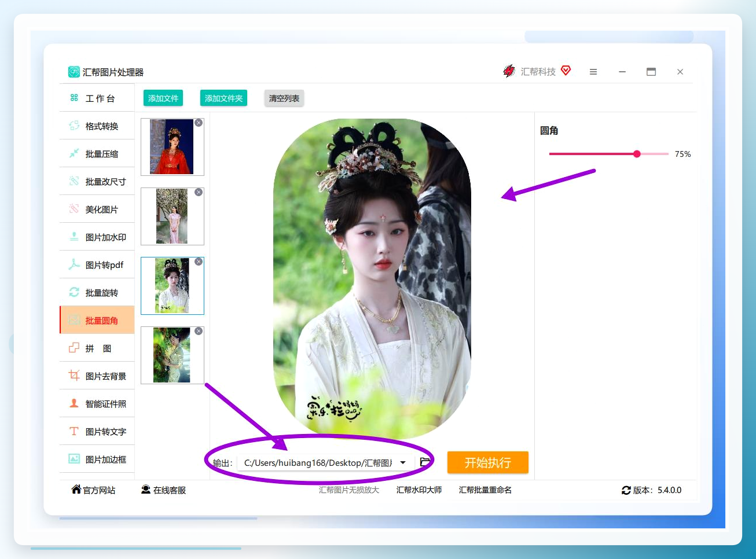Select the red dress thumbnail
756x559 pixels.
tap(172, 147)
